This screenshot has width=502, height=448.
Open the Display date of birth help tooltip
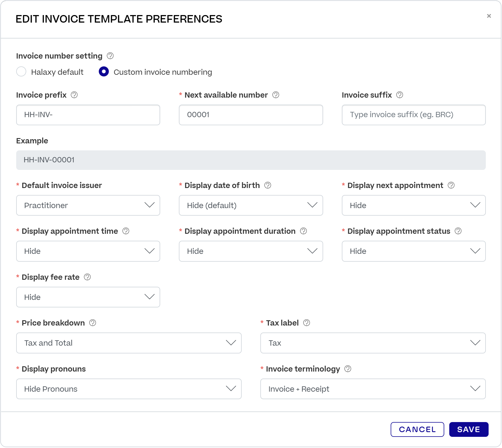(x=267, y=185)
